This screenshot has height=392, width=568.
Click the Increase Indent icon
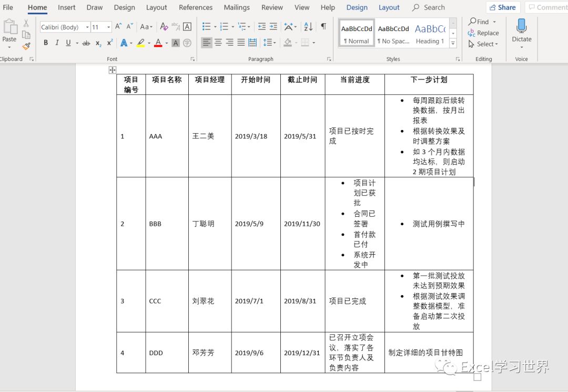click(x=273, y=27)
